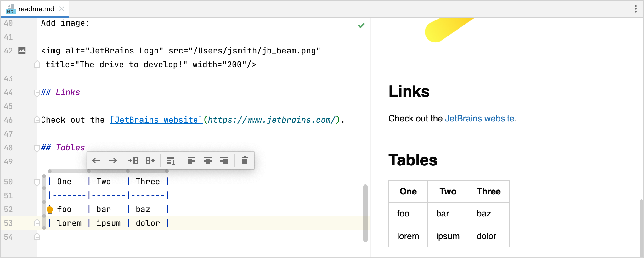Align column text center
The image size is (644, 258).
tap(207, 160)
